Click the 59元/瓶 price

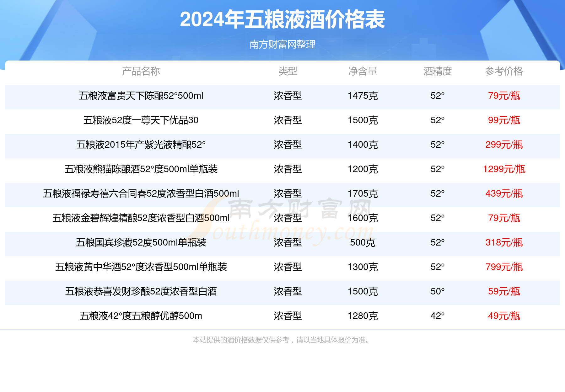(504, 292)
